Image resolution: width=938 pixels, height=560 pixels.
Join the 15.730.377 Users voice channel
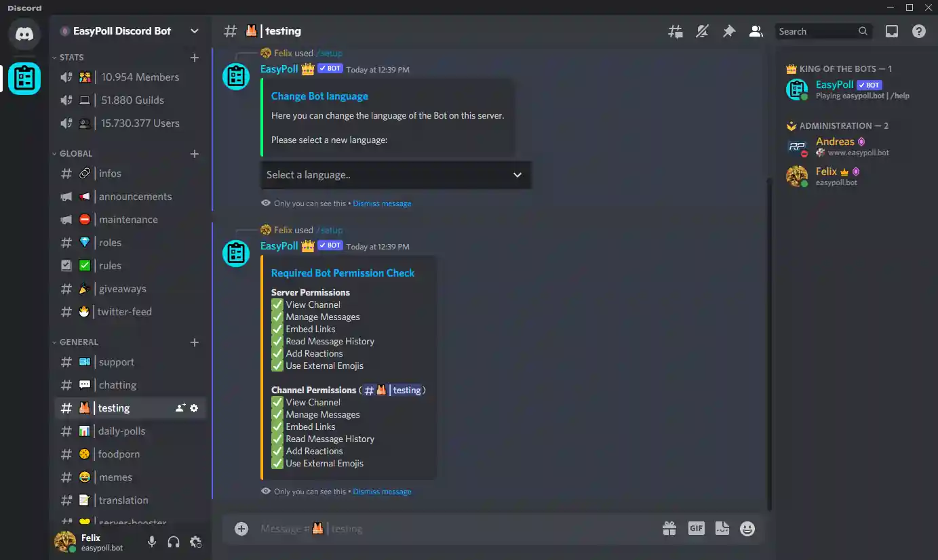(x=130, y=123)
